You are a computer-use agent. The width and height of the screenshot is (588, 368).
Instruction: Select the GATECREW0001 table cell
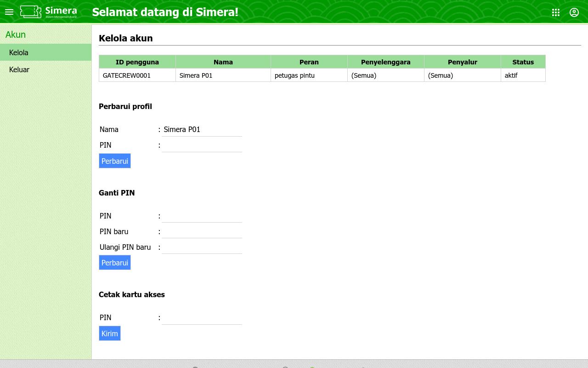click(127, 75)
